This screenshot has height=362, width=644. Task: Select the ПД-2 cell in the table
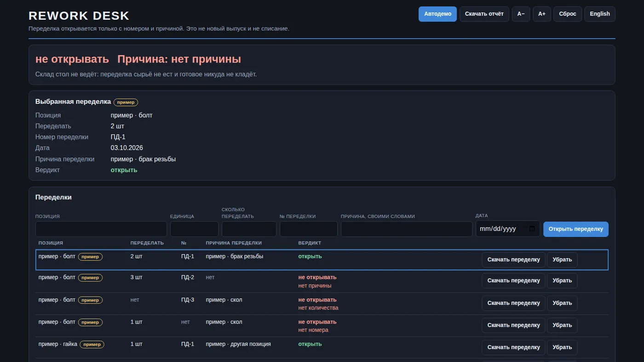click(188, 277)
